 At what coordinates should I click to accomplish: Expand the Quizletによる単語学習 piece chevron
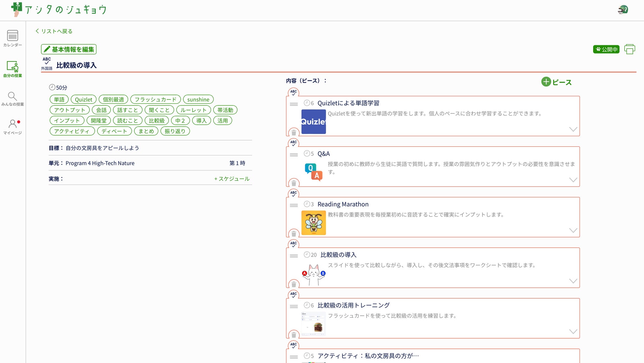[573, 129]
